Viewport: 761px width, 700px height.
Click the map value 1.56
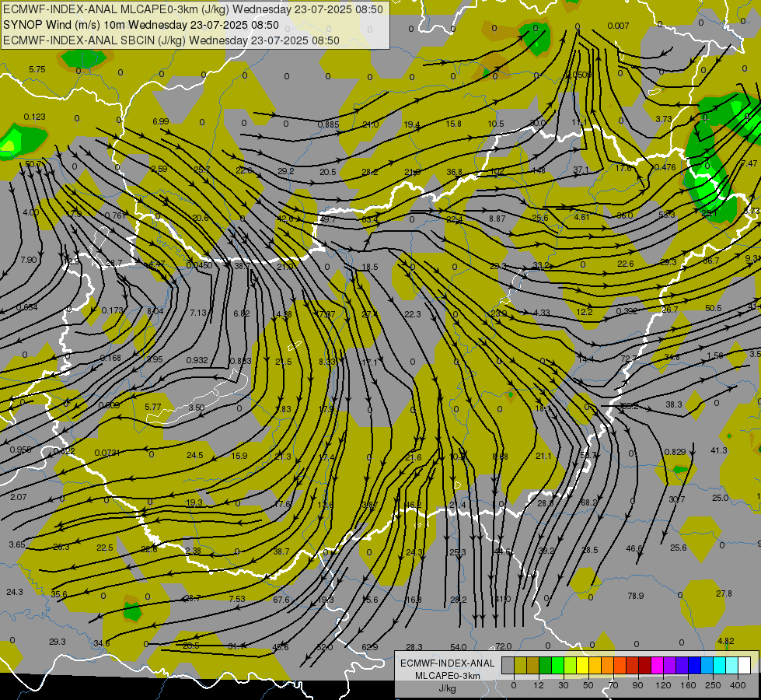(x=715, y=355)
